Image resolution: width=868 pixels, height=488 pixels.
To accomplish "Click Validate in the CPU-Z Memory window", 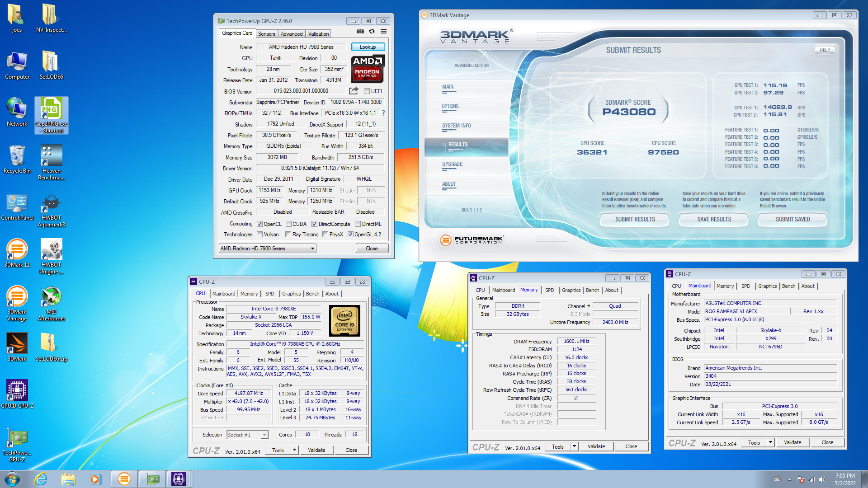I will click(596, 446).
